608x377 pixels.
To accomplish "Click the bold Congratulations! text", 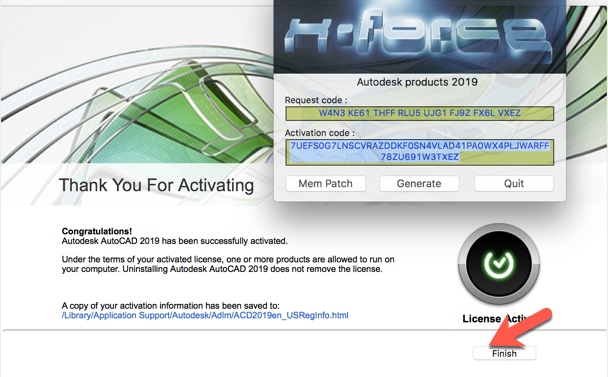I will click(97, 231).
